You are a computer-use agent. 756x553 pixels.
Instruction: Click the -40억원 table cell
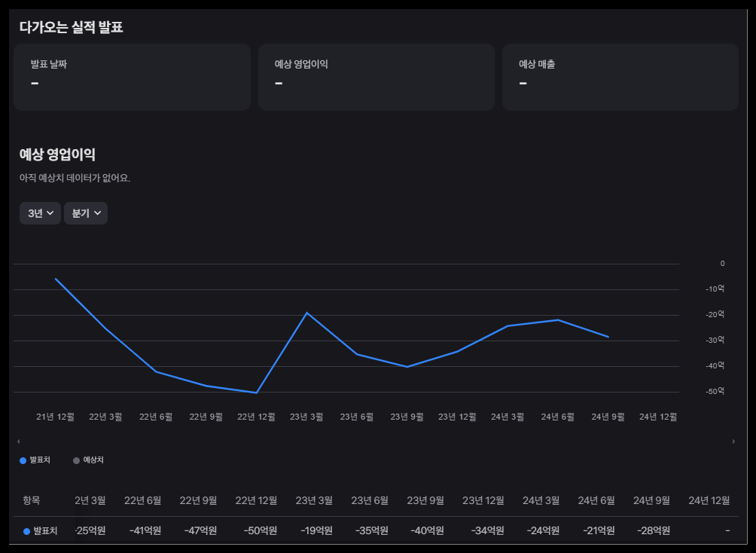(x=427, y=531)
